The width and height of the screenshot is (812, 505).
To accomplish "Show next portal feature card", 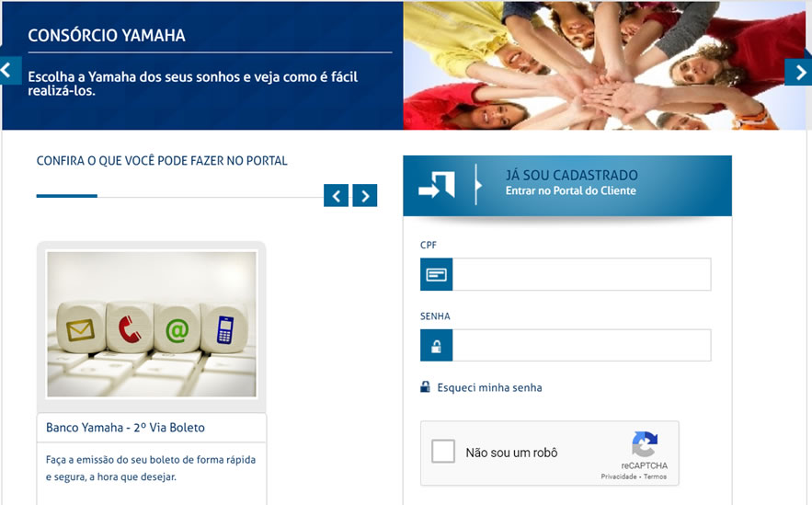I will point(364,195).
